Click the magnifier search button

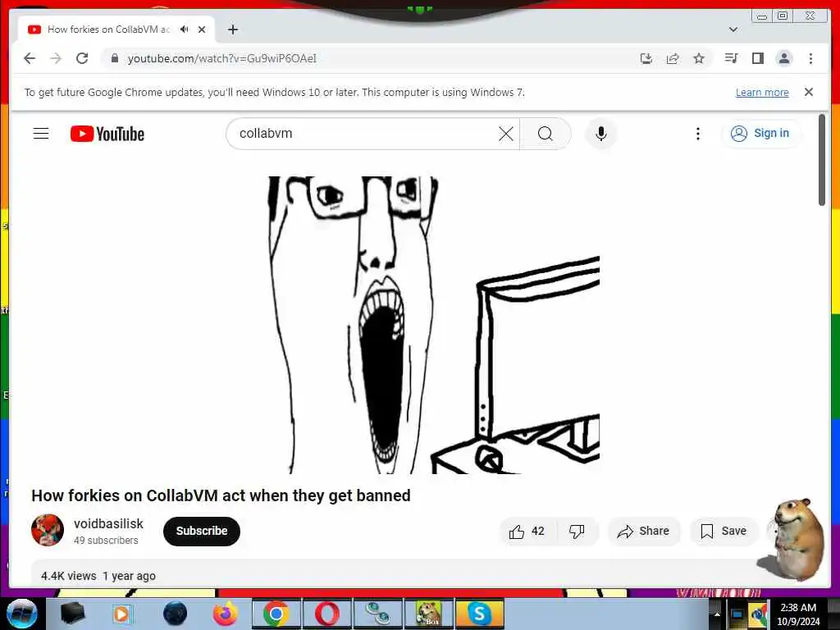tap(546, 134)
